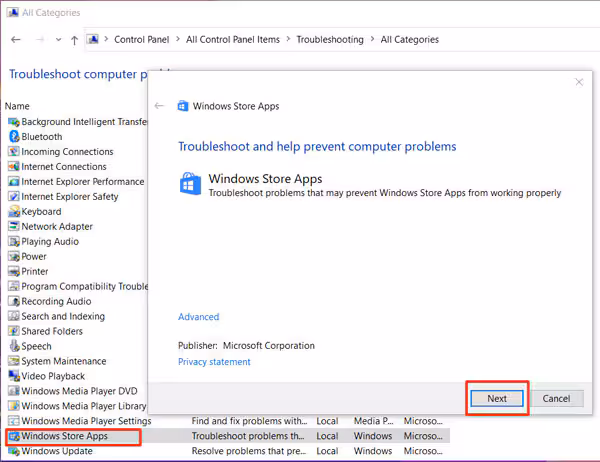Click the Internet Connections icon
The width and height of the screenshot is (600, 462).
[14, 167]
